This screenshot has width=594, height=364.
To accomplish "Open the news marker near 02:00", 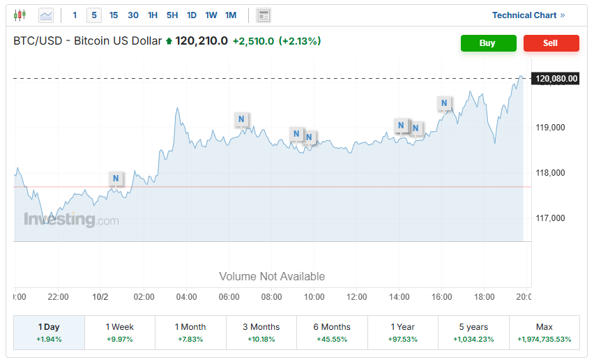I will pyautogui.click(x=116, y=179).
